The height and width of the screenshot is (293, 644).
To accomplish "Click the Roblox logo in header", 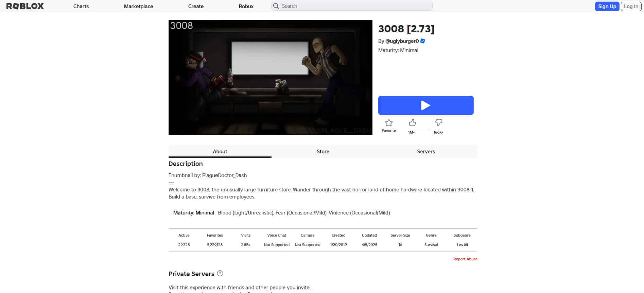I will tap(25, 6).
